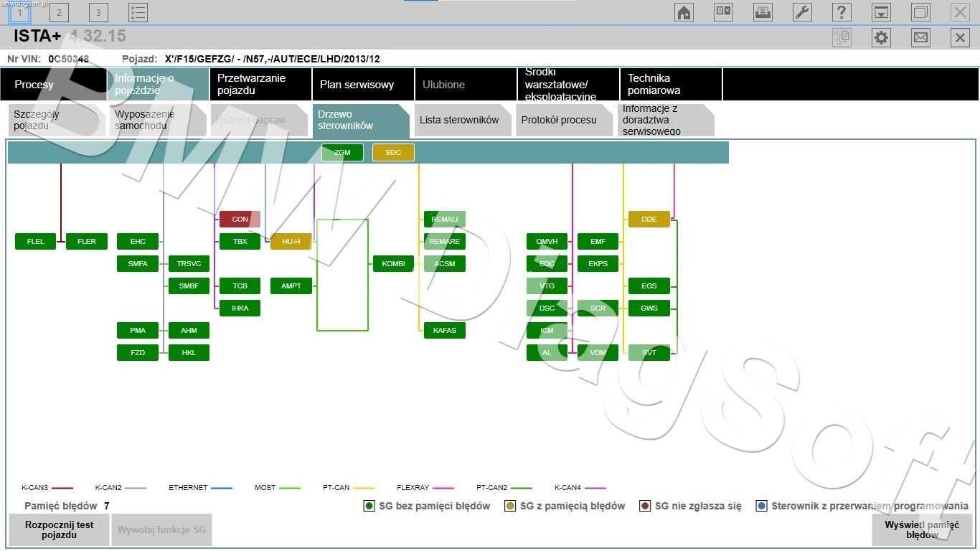Select the EKPS control unit

click(x=598, y=263)
